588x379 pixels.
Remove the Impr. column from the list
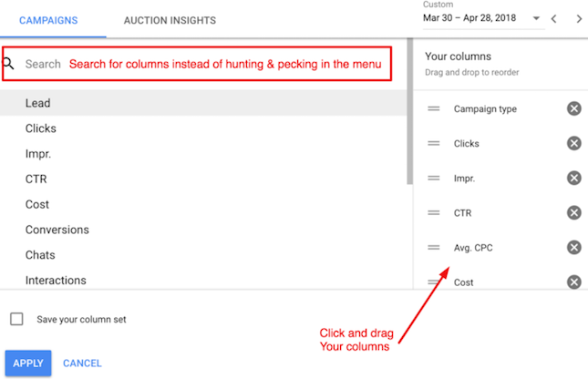point(573,178)
